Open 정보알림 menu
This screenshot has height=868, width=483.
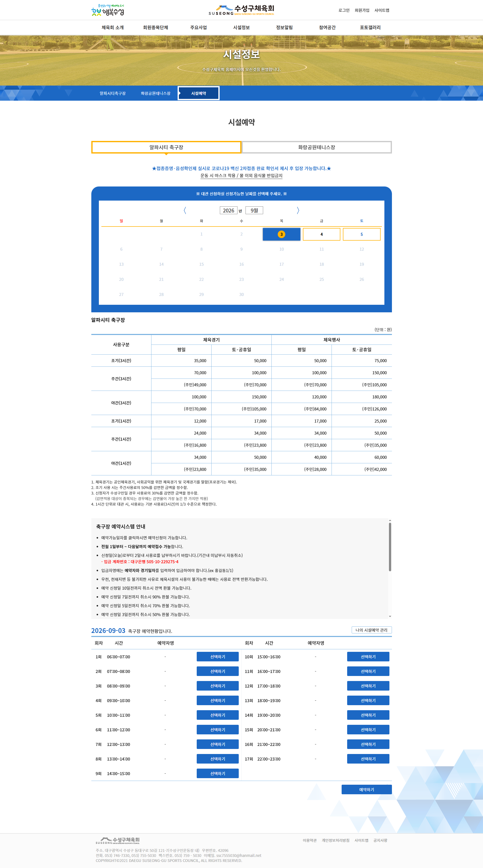tap(284, 28)
